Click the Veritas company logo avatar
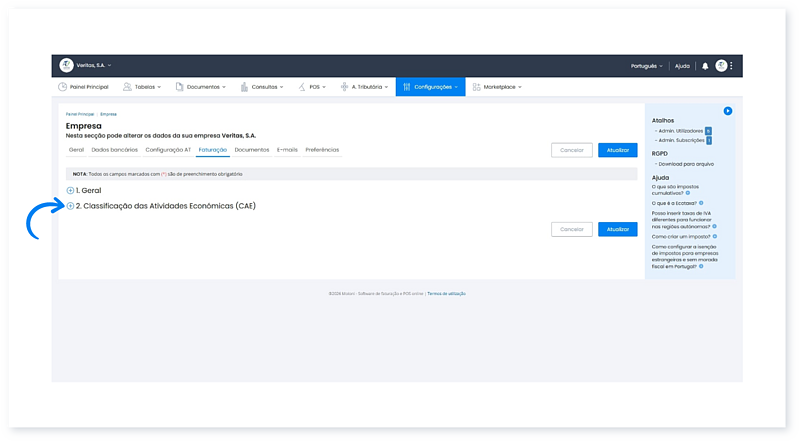 (x=67, y=65)
